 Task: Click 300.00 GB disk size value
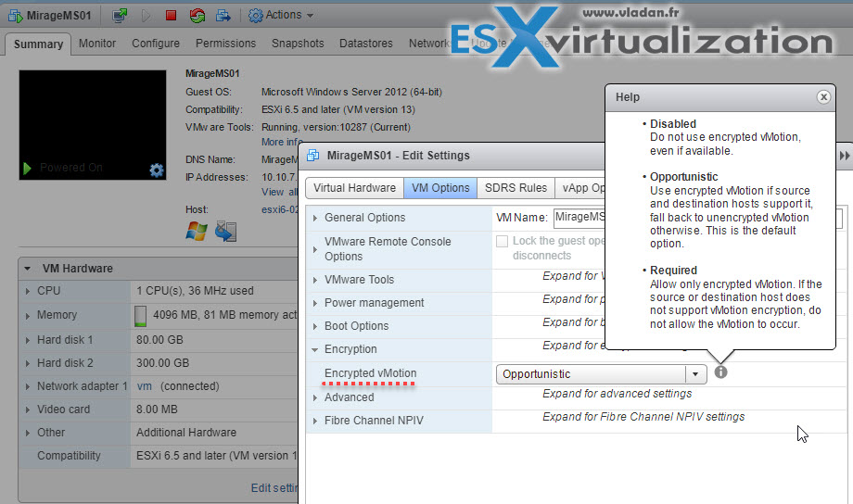click(162, 362)
